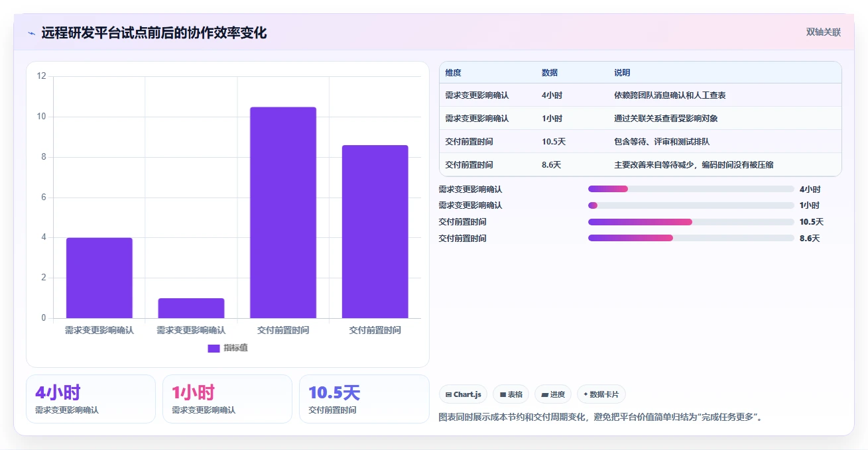The width and height of the screenshot is (868, 450).
Task: Click the tallest chart bar at 10.5
Action: [x=283, y=213]
